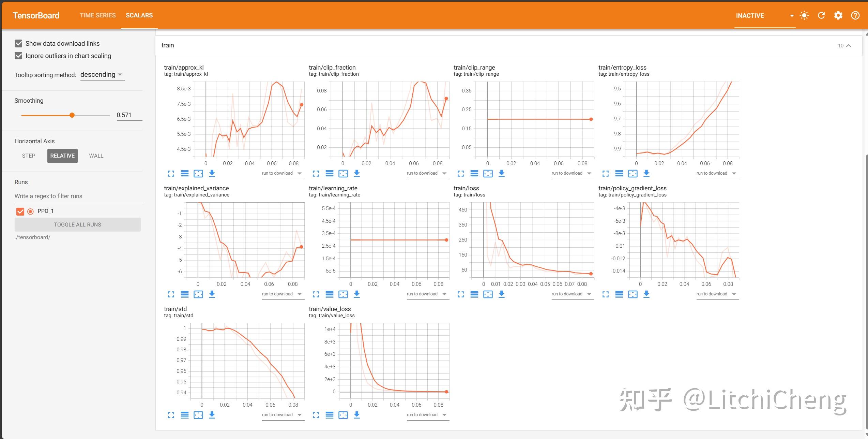Expand the train/approx_kl chart to fullscreen
This screenshot has width=868, height=439.
[171, 174]
